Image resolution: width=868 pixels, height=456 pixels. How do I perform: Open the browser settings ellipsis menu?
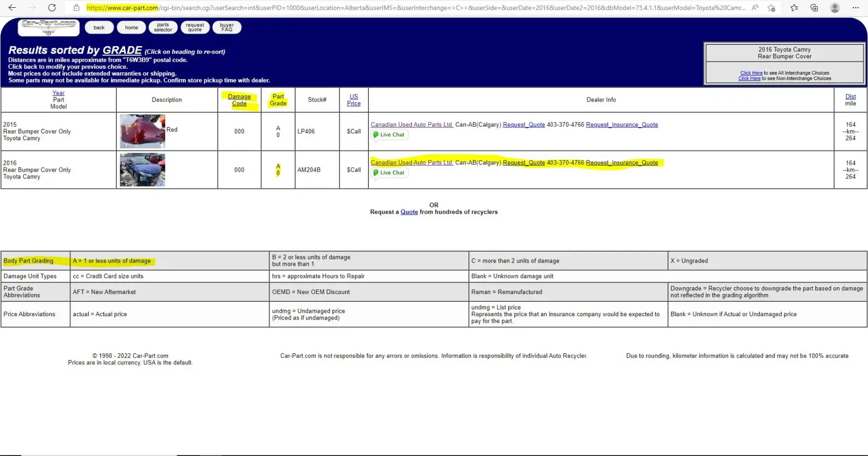(x=856, y=8)
